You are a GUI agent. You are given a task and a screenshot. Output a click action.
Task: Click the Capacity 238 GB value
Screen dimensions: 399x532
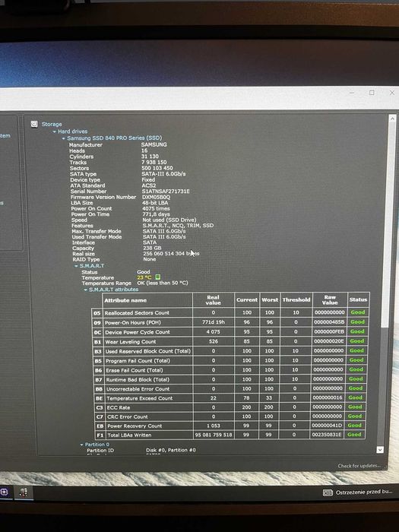pyautogui.click(x=152, y=248)
